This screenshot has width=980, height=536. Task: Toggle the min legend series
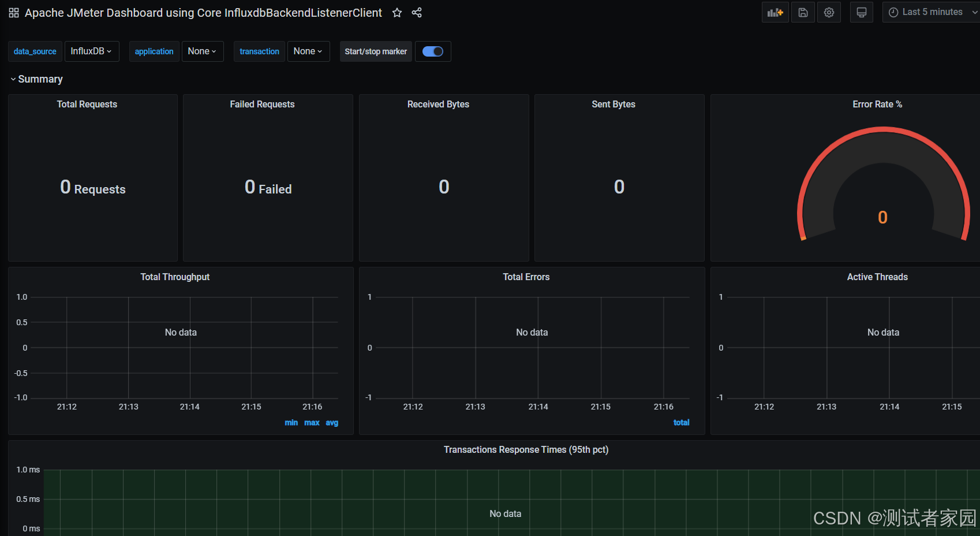click(291, 423)
